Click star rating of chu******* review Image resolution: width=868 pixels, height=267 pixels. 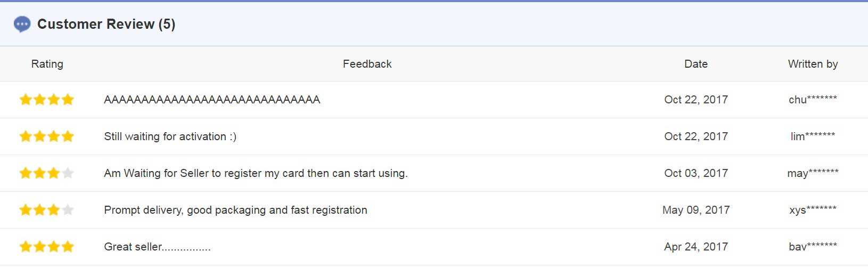coord(47,100)
